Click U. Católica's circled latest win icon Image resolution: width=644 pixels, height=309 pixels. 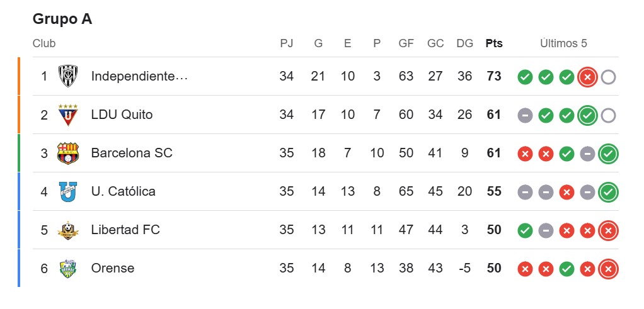[x=608, y=192]
